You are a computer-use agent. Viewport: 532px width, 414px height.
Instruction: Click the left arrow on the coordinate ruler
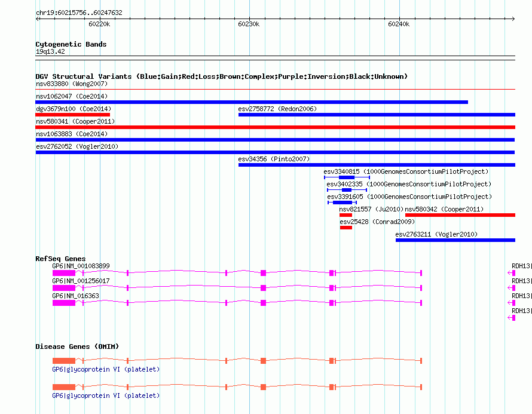click(38, 19)
